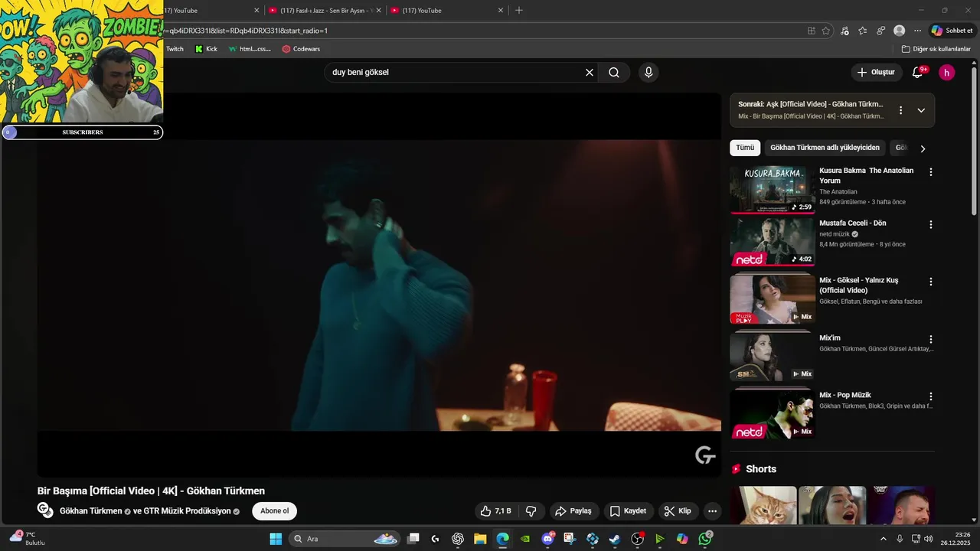Open Copilot 'Sohbet et' button
Viewport: 980px width, 551px height.
(x=952, y=31)
